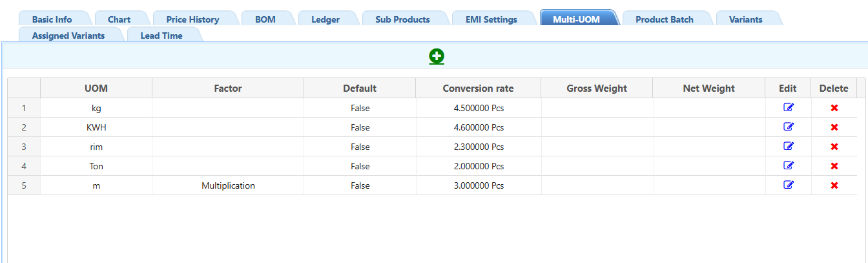
Task: Open the Lead Time tab
Action: 161,36
